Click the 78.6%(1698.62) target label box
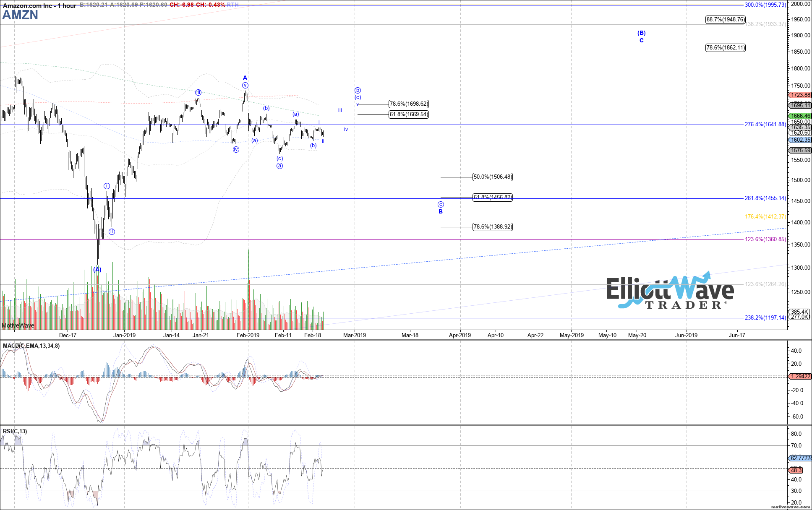812x510 pixels. click(x=409, y=104)
